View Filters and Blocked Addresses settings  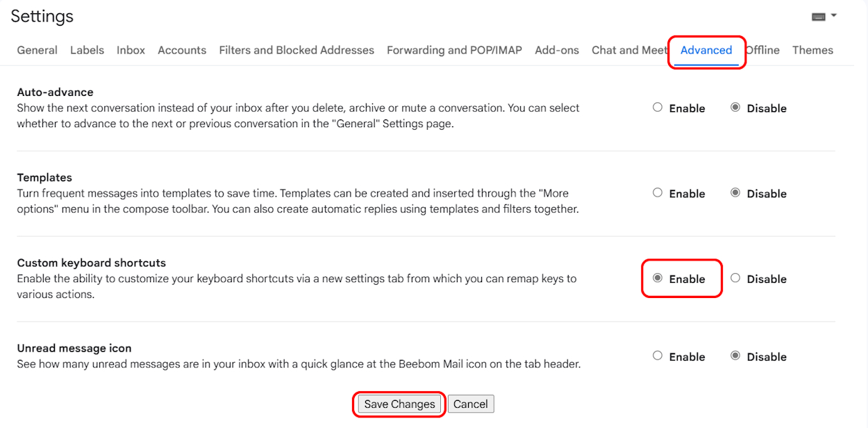tap(297, 50)
